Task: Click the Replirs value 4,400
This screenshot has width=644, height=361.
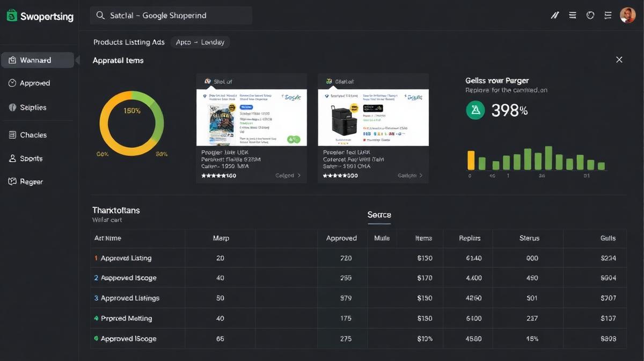Action: point(474,278)
